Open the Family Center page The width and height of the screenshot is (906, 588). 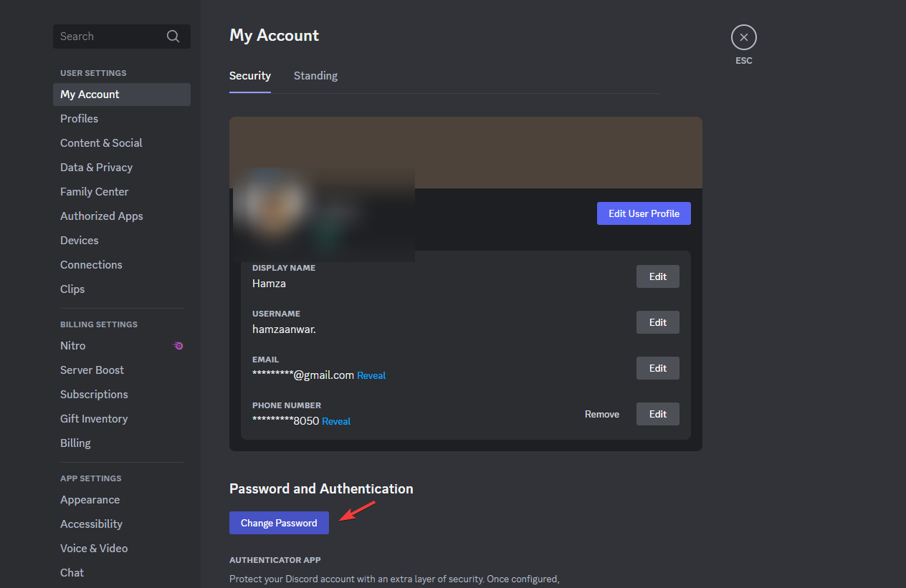[x=94, y=191]
